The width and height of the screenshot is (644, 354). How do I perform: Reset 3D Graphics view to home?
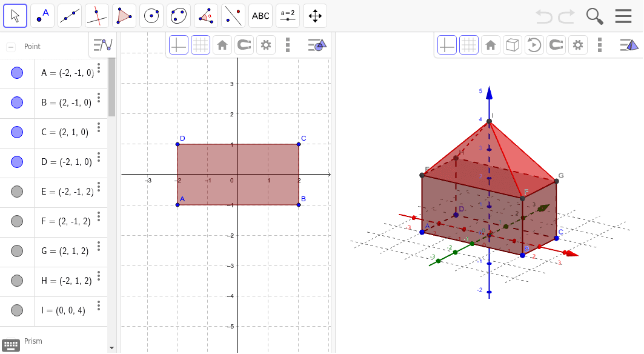click(490, 45)
